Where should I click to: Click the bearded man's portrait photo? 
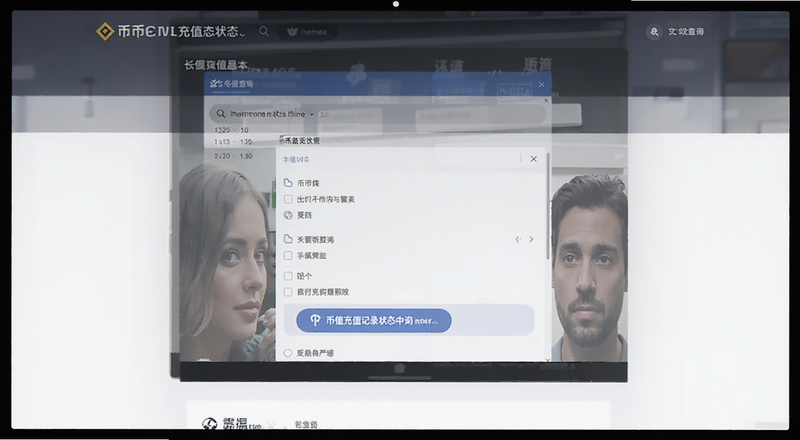pyautogui.click(x=589, y=268)
